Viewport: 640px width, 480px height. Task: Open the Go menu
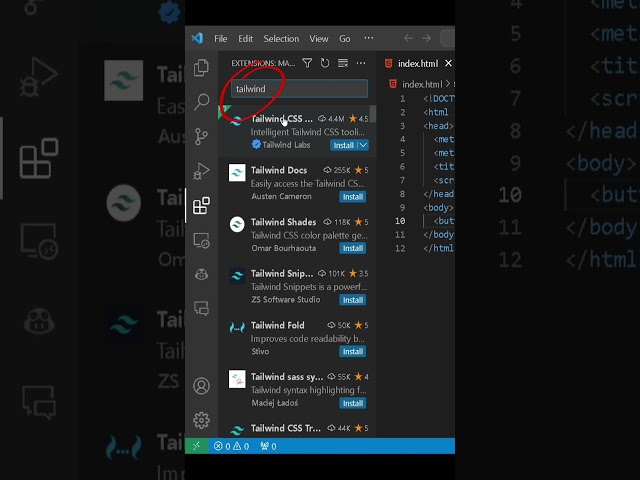point(344,38)
